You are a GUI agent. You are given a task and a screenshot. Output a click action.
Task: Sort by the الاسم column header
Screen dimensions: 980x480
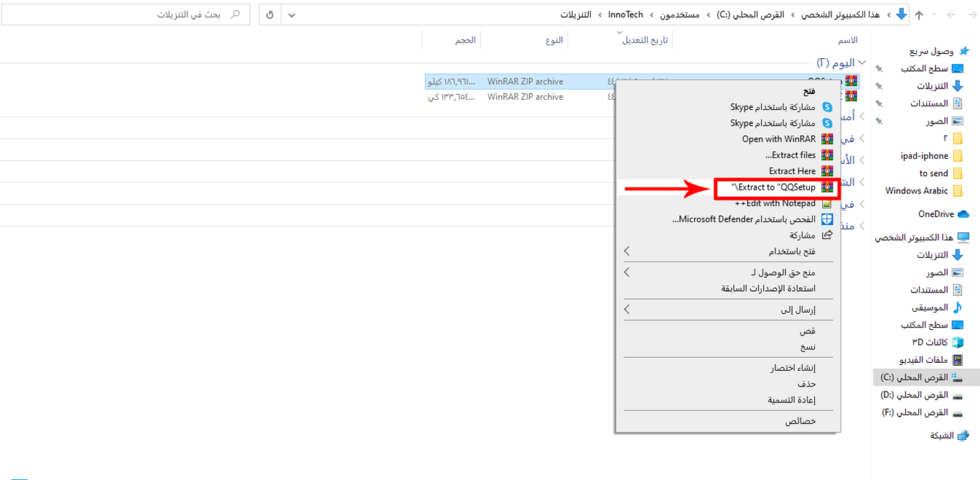848,40
